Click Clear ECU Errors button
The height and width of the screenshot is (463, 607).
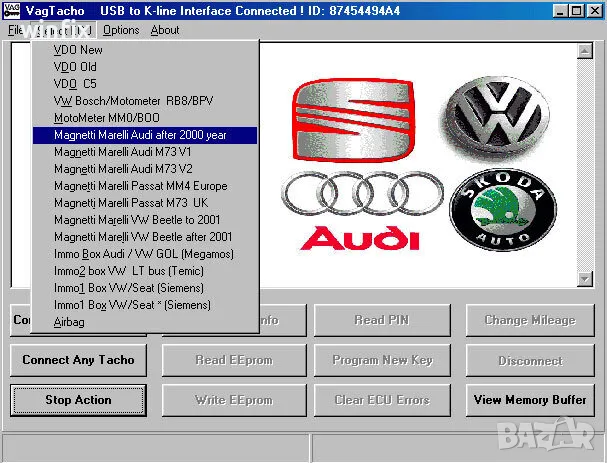pyautogui.click(x=382, y=400)
